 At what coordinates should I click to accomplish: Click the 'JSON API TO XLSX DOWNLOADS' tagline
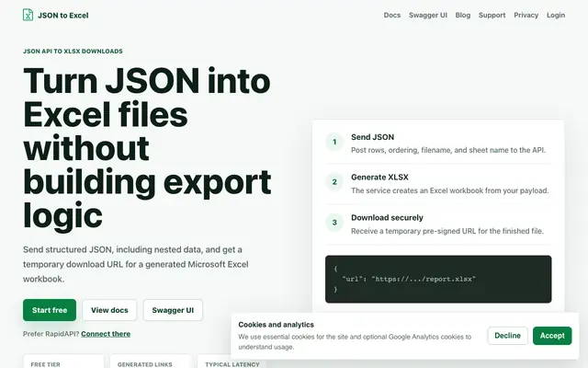[73, 52]
